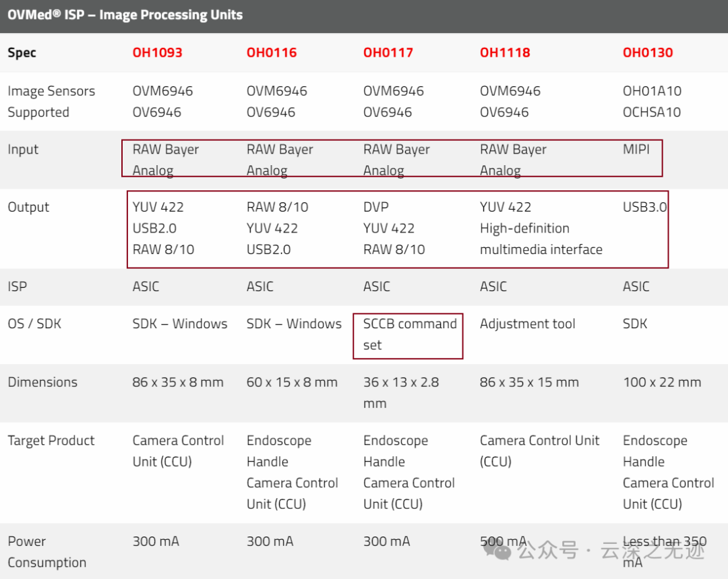Click the '100 x 22 mm' dimension
728x579 pixels.
pyautogui.click(x=662, y=382)
